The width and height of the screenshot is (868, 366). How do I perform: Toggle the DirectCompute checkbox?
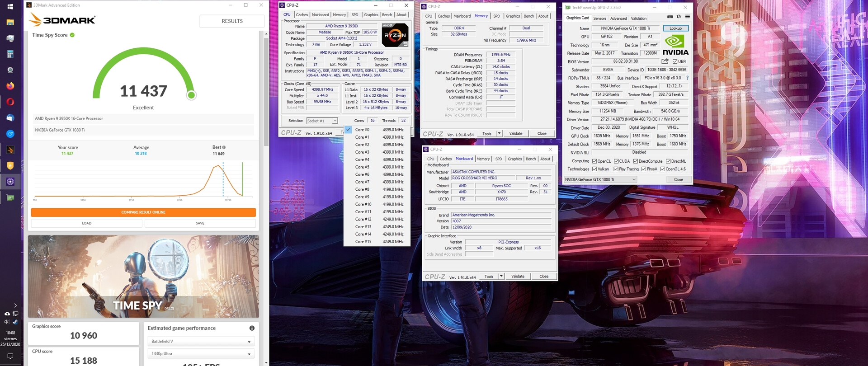(636, 161)
